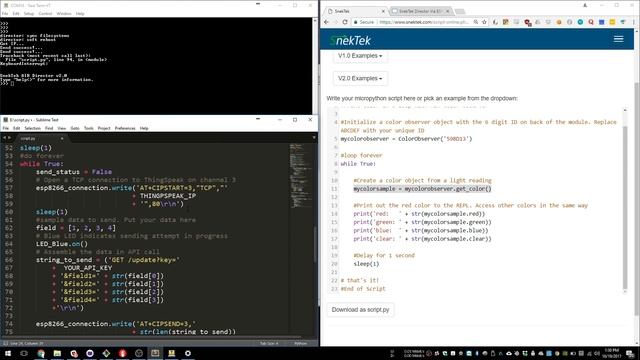This screenshot has width=640, height=360.
Task: Close the script.py tab in Sublime
Action: click(62, 138)
